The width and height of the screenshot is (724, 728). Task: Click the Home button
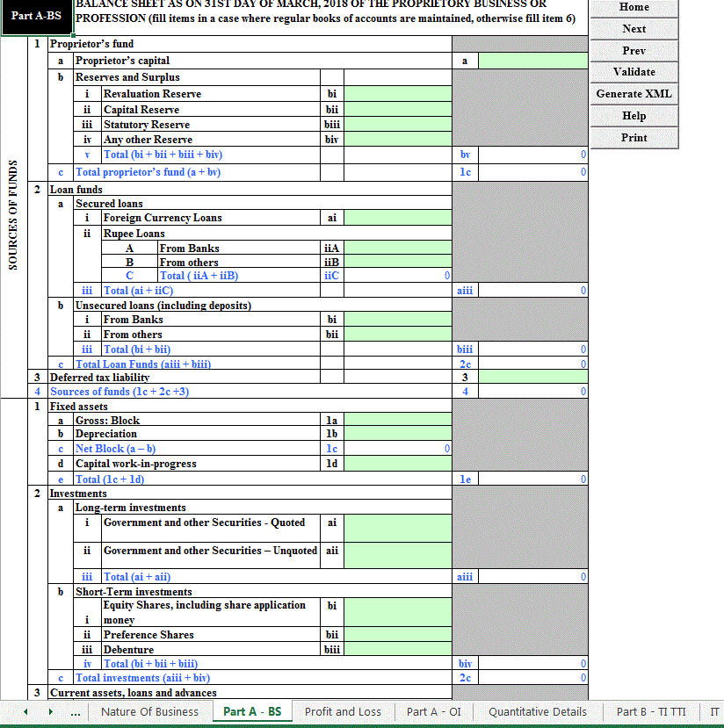[633, 7]
